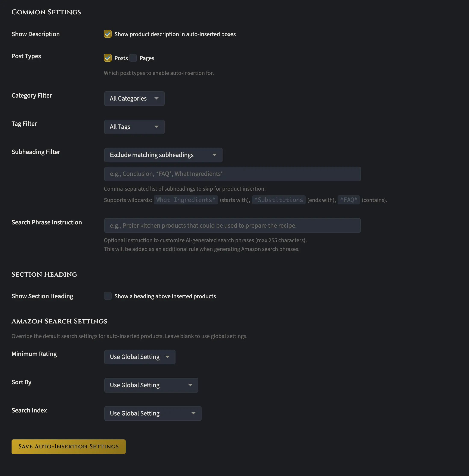Tick the Show Section Heading checkbox
This screenshot has height=476, width=469.
[108, 296]
